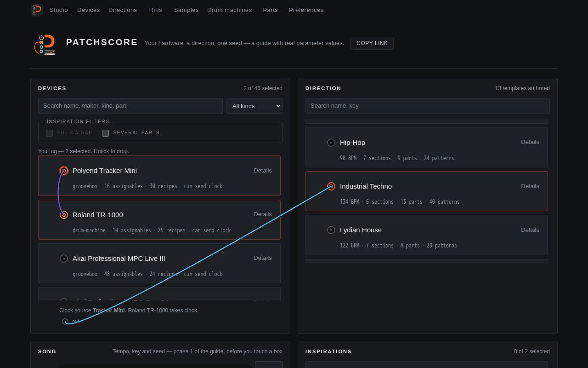The height and width of the screenshot is (368, 588).
Task: Click '90 BPM · 7 sections' metadata line
Action: coord(397,158)
